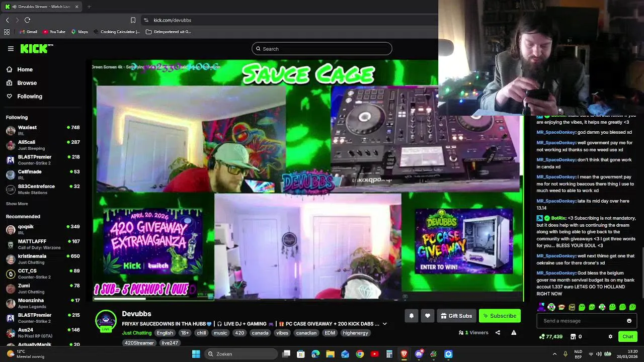
Task: Report stream with warning triangle icon
Action: coord(514,332)
